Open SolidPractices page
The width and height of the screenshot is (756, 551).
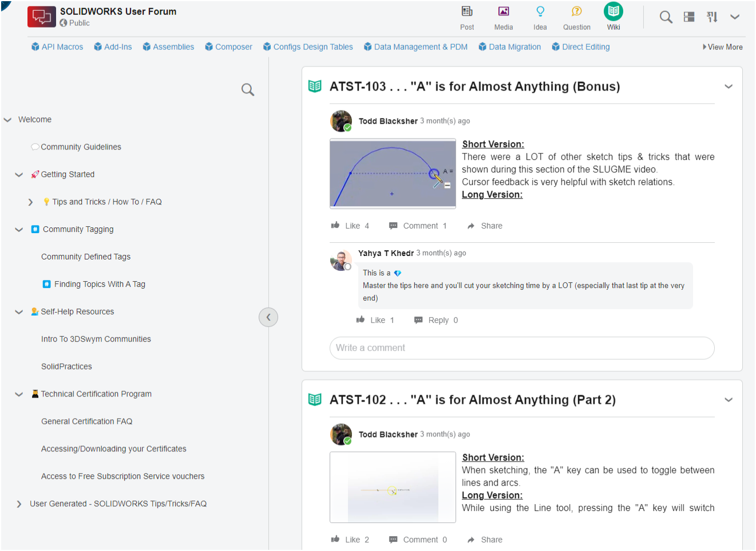(66, 367)
